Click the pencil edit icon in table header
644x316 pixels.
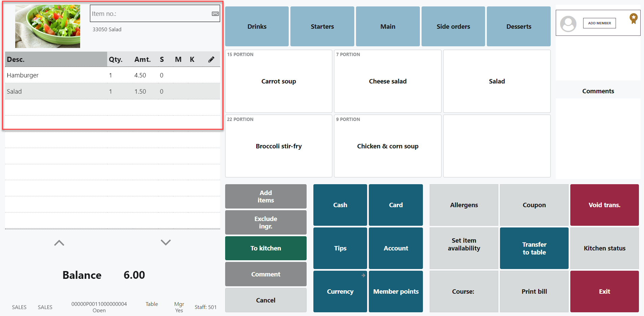[x=211, y=59]
